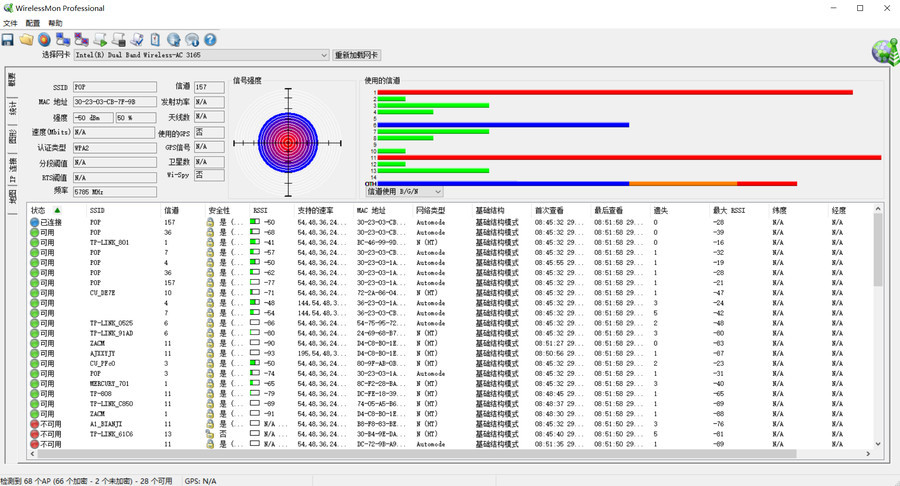Click the round target icon in toolbar
The image size is (900, 486).
click(44, 40)
